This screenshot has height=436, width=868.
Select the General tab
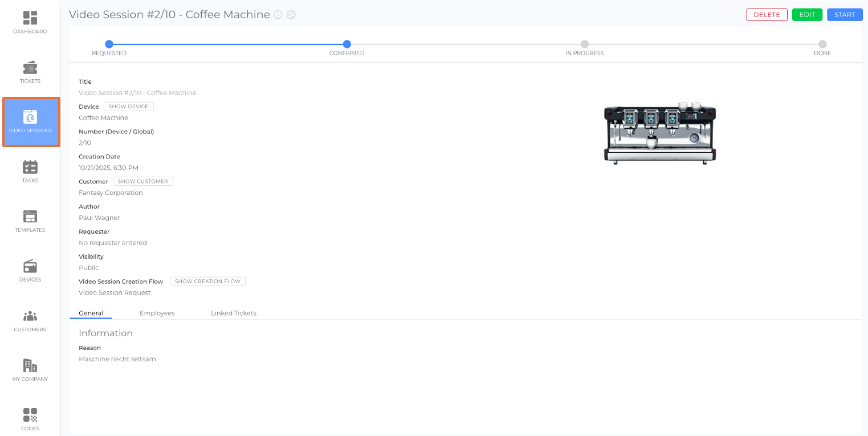(91, 313)
